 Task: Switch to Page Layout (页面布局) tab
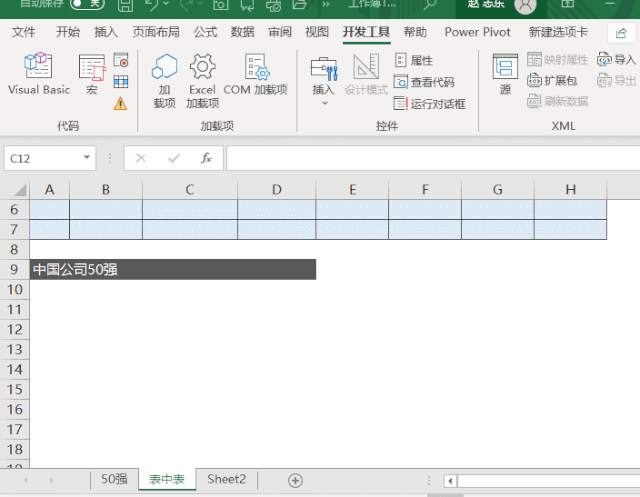point(156,32)
